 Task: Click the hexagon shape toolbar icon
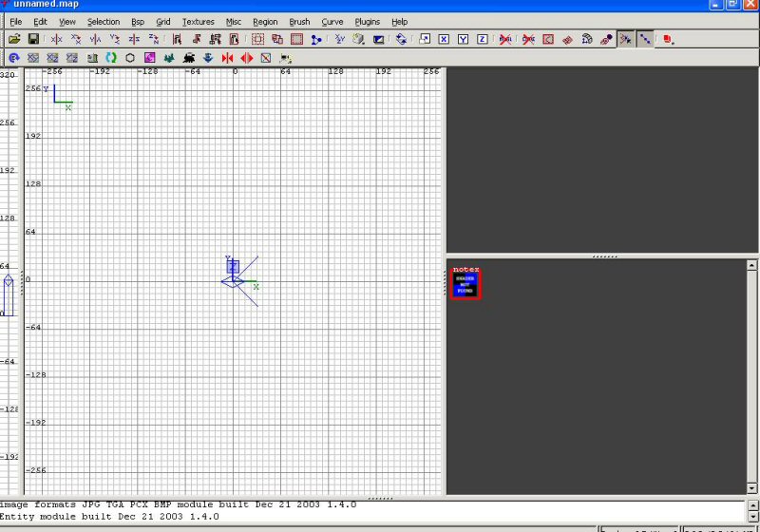point(130,58)
